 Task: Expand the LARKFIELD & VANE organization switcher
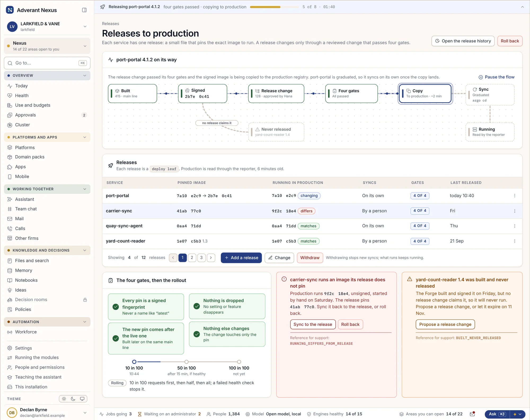pos(47,26)
